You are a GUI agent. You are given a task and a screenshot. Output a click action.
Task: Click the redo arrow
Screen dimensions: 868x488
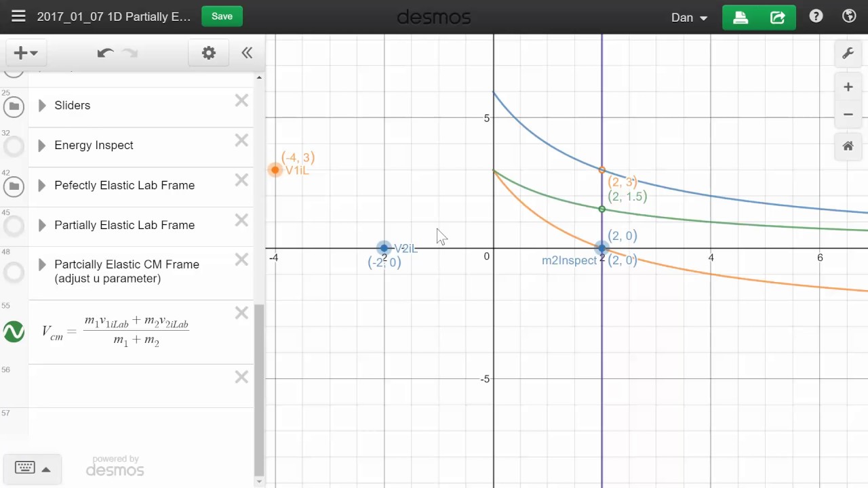point(130,53)
